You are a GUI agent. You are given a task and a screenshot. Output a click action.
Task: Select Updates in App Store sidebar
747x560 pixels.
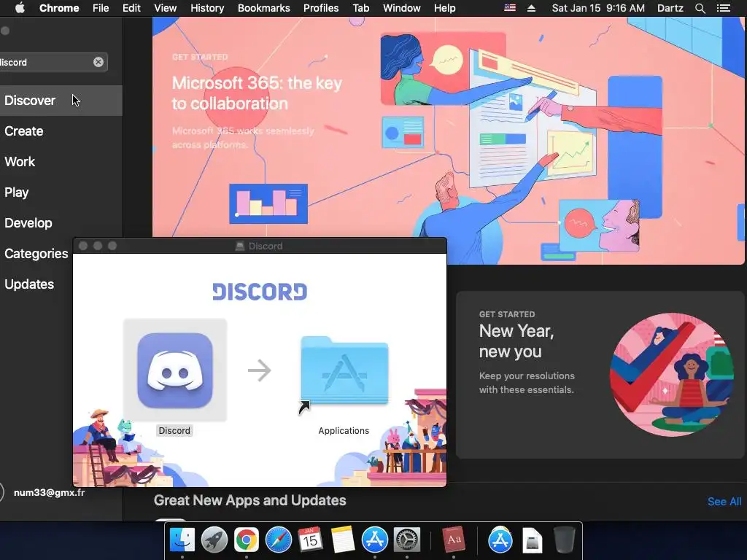[36, 284]
